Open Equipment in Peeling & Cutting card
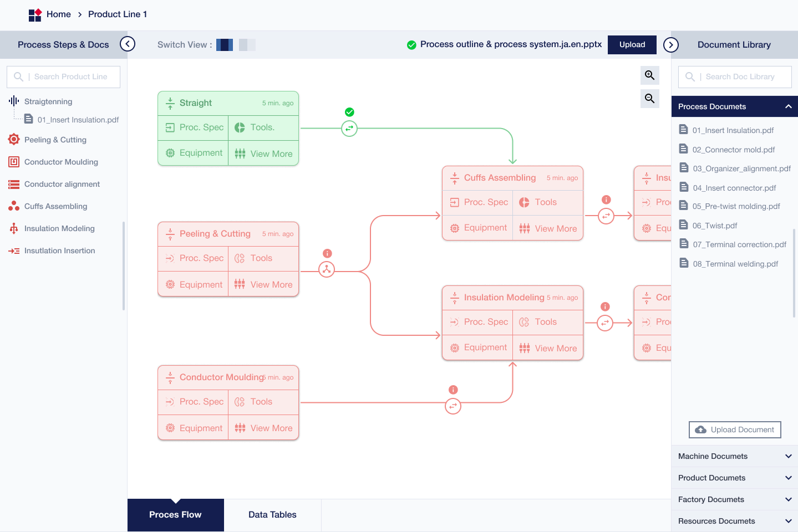Image resolution: width=798 pixels, height=532 pixels. click(193, 284)
